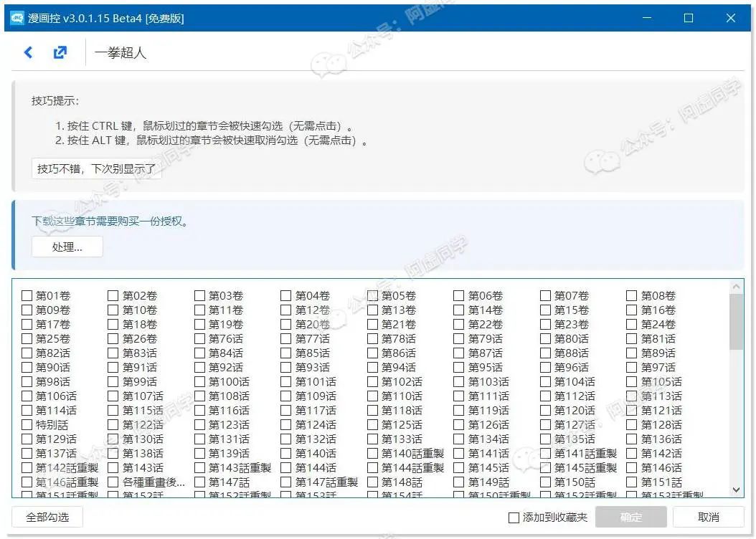The image size is (756, 539).
Task: Select the 第05卷 checkbox
Action: pyautogui.click(x=372, y=295)
